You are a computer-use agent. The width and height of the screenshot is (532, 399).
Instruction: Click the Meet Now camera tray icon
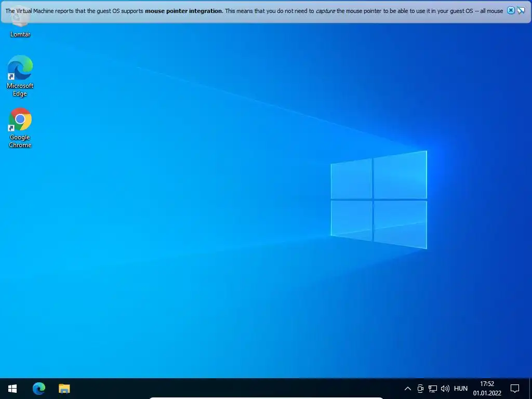point(420,389)
